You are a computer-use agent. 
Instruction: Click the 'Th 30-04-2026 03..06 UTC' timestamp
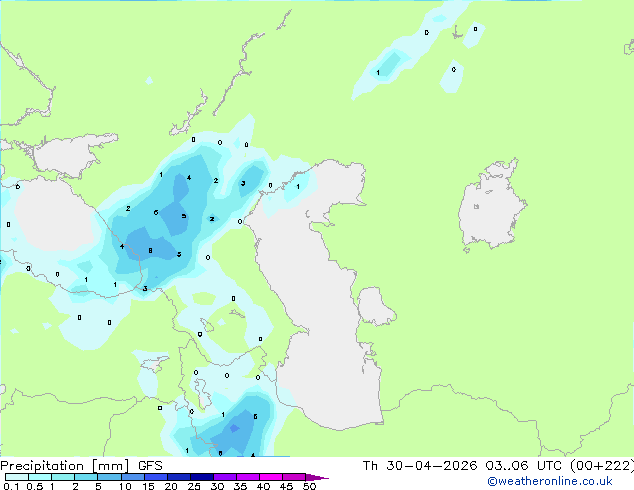coord(464,466)
